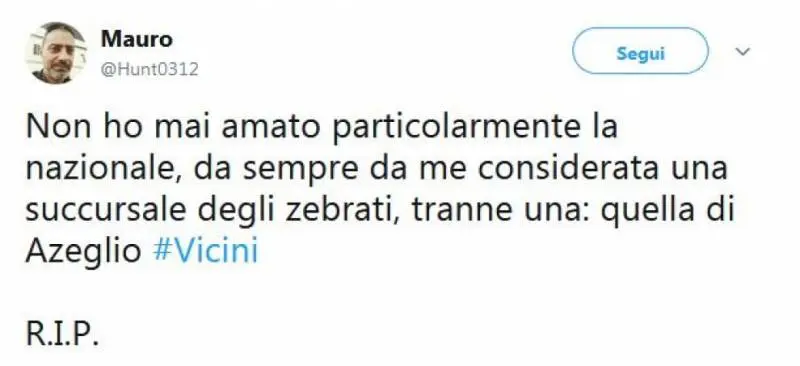This screenshot has height=366, width=800.
Task: Click the word succursale in the tweet
Action: point(107,210)
